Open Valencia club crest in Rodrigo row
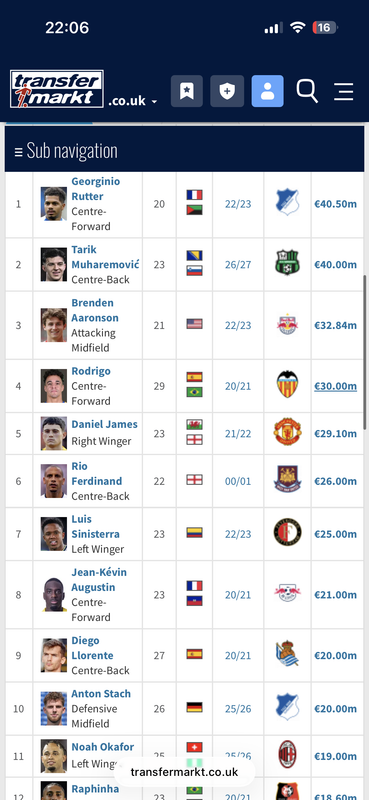Image resolution: width=369 pixels, height=800 pixels. point(287,385)
